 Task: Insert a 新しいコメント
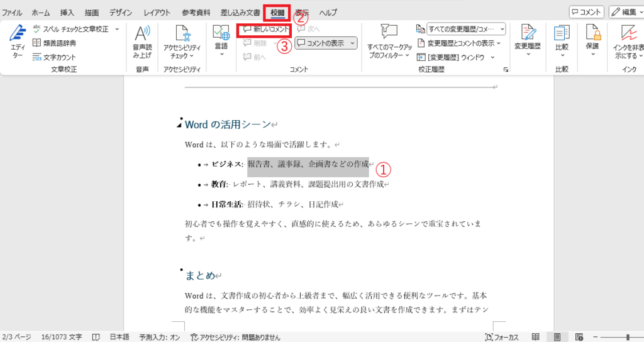(x=266, y=29)
